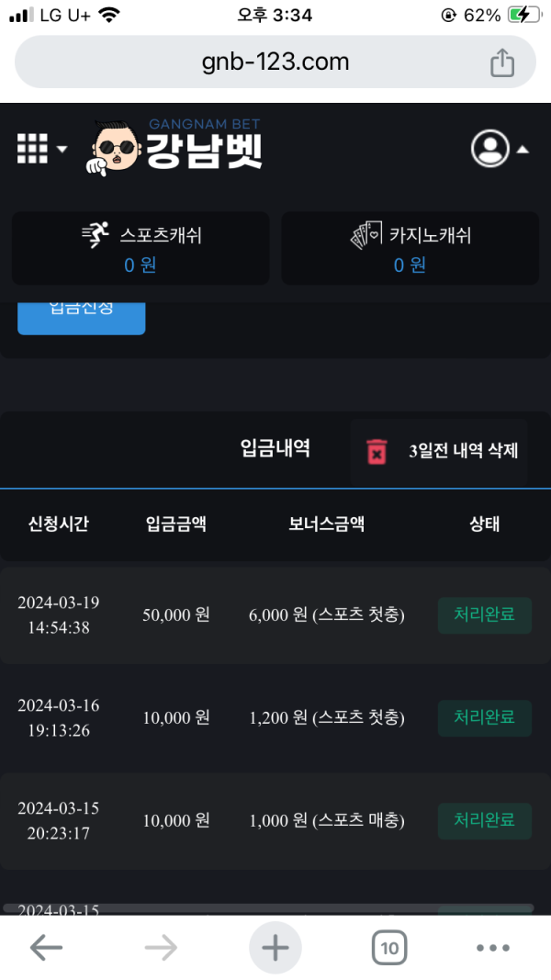Open a new tab with plus button
Image resolution: width=551 pixels, height=980 pixels.
[x=275, y=948]
